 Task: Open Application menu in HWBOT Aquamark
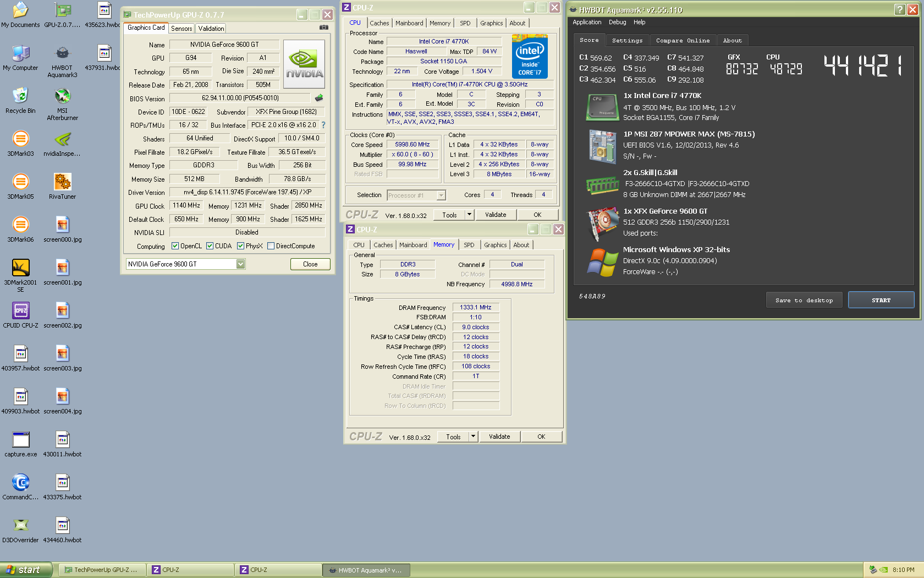click(x=587, y=22)
